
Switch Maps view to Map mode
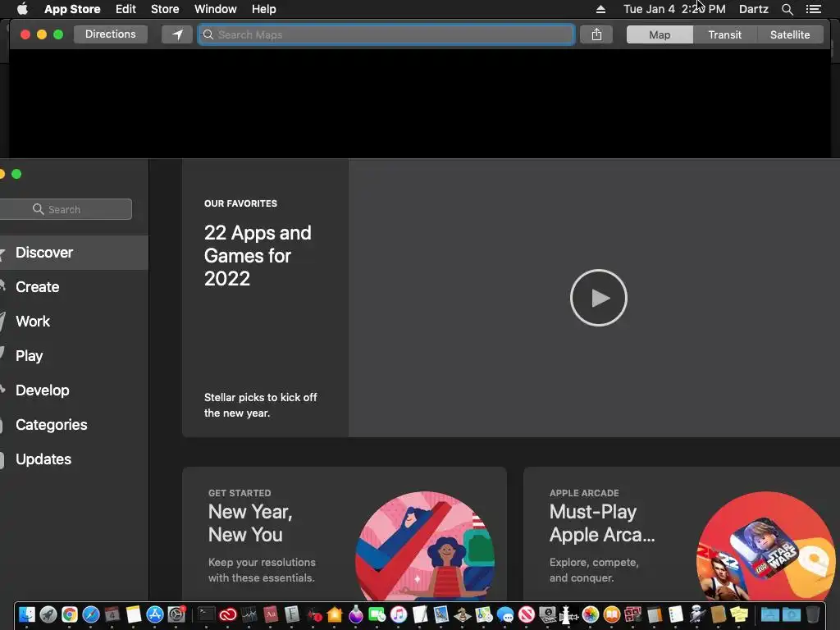pos(660,34)
